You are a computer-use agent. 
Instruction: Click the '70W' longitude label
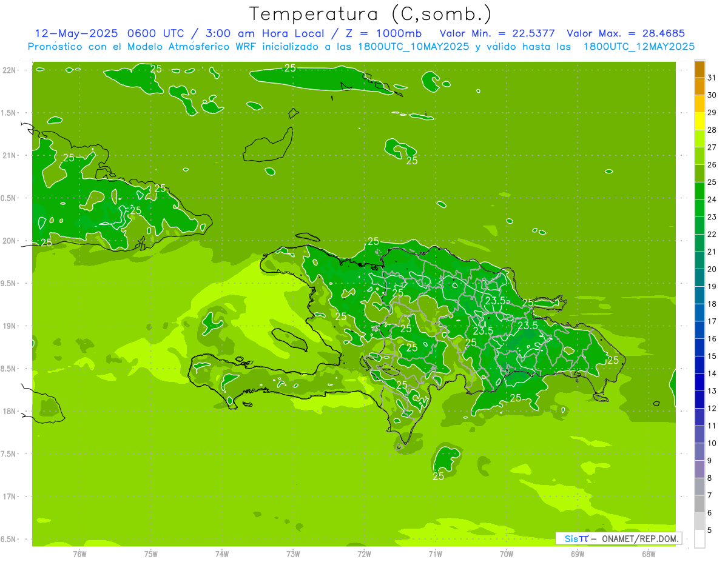507,554
